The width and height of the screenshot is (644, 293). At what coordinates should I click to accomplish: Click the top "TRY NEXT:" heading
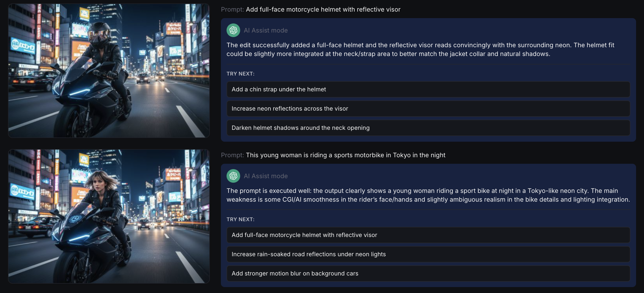coord(240,73)
